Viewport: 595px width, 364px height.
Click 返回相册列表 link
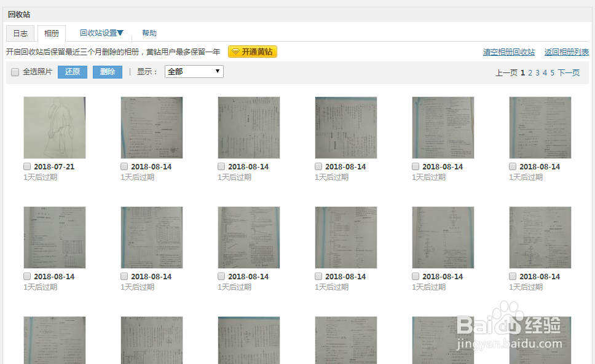coord(567,52)
